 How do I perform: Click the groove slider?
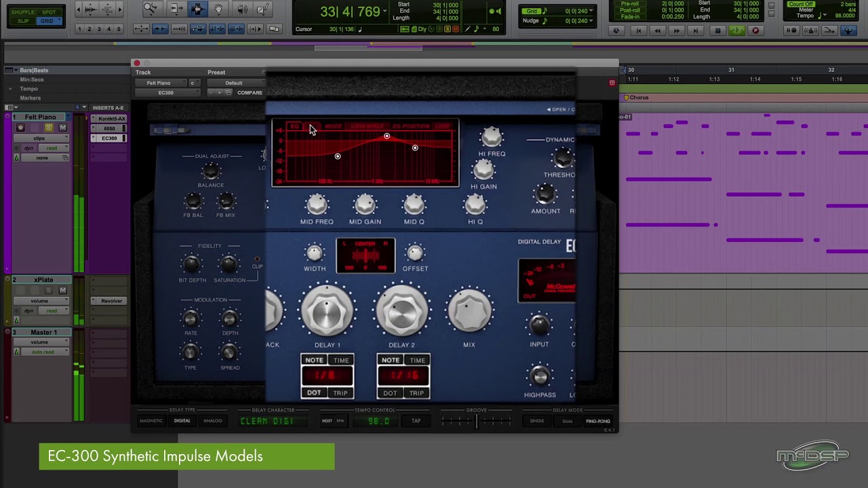pyautogui.click(x=477, y=421)
